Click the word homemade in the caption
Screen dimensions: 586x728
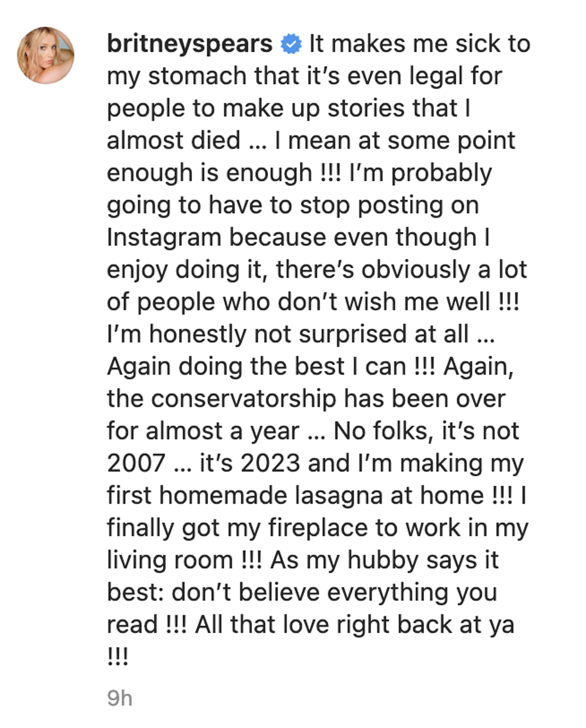pyautogui.click(x=223, y=495)
